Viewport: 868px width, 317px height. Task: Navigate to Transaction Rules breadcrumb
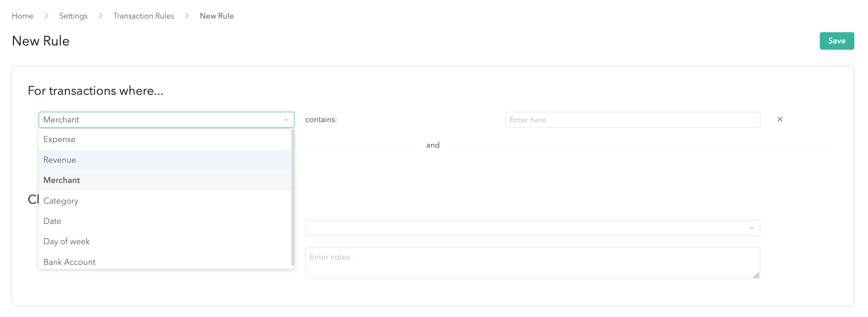click(x=144, y=16)
